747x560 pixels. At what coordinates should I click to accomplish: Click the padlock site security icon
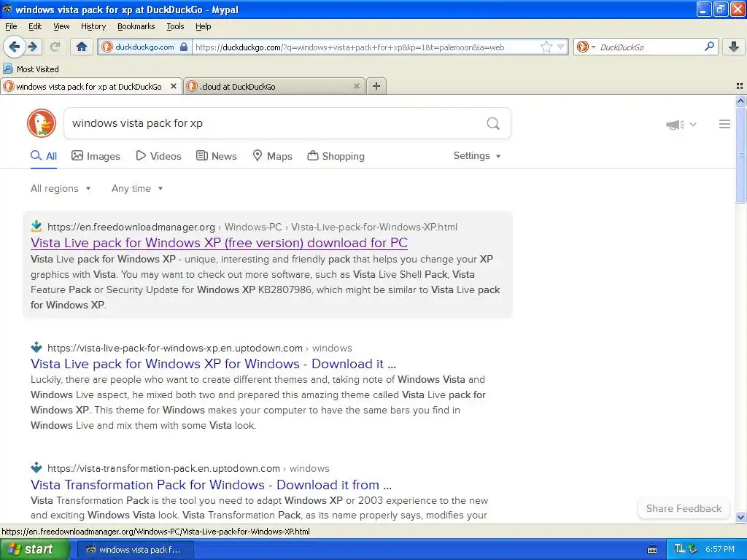click(x=184, y=47)
